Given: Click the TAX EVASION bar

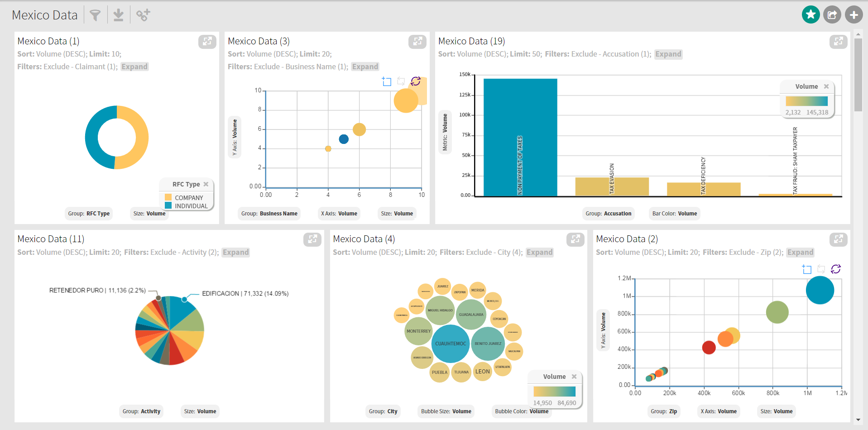Looking at the screenshot, I should click(612, 186).
